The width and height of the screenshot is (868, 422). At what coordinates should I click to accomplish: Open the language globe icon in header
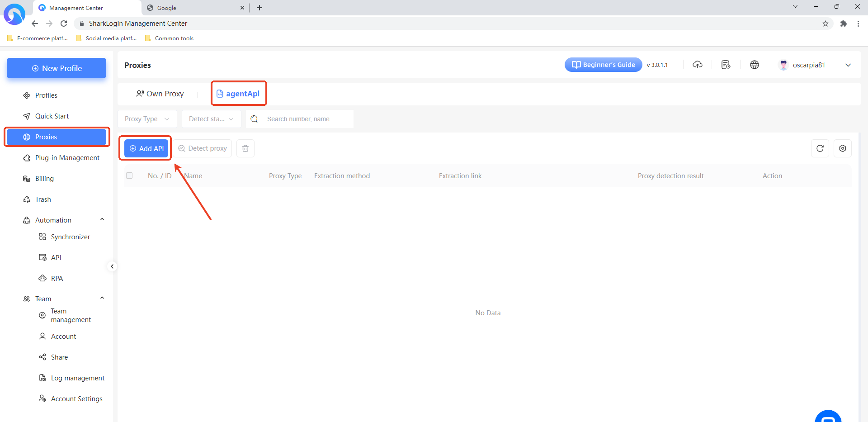click(754, 65)
